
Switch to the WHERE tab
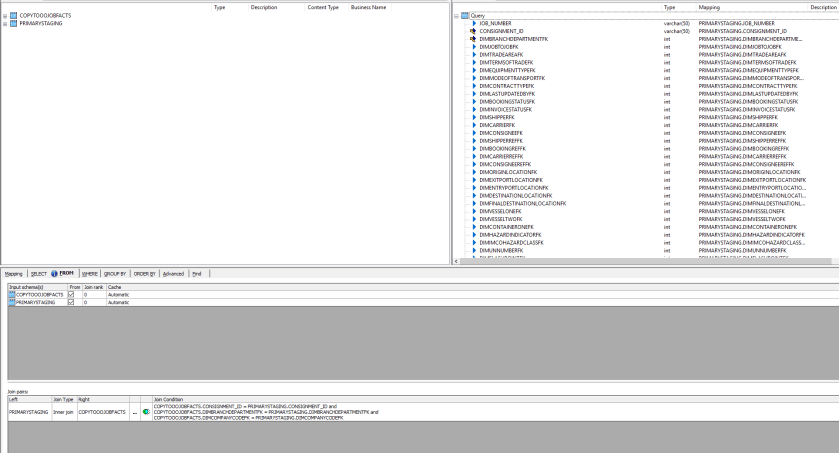pos(89,273)
